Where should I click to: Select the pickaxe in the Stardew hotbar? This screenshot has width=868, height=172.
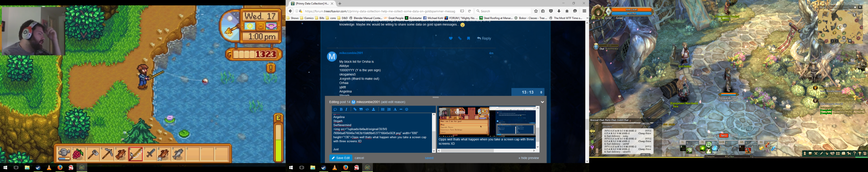tap(107, 154)
